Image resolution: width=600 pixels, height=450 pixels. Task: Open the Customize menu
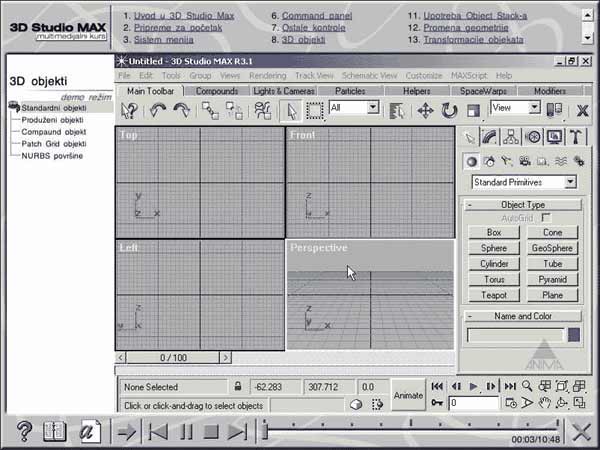coord(424,76)
